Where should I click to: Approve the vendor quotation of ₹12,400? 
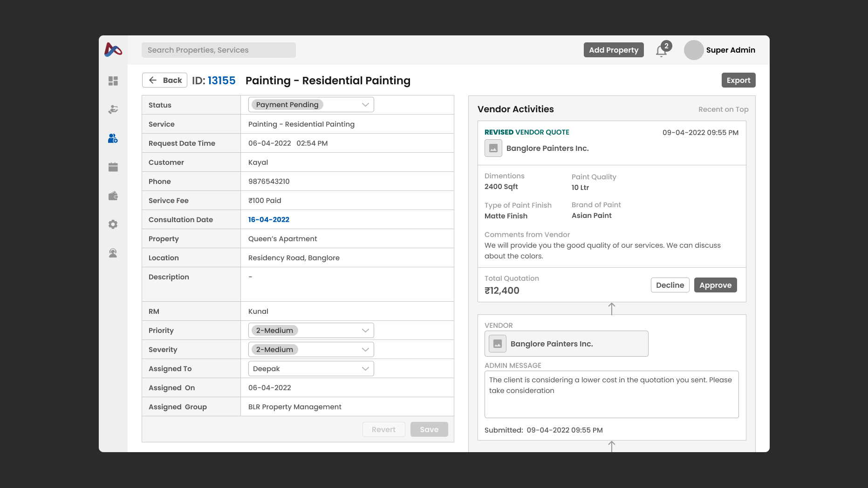coord(715,285)
